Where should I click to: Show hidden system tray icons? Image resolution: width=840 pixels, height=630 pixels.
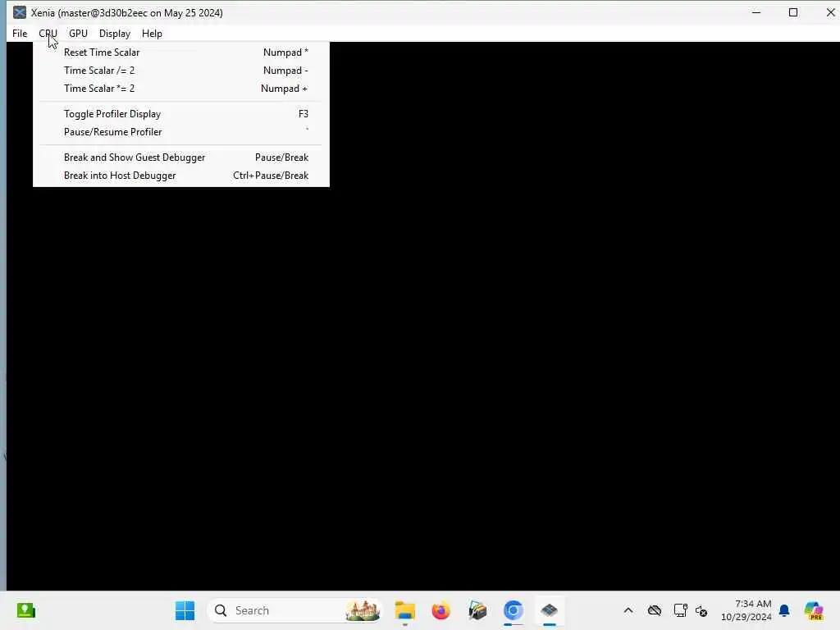628,610
